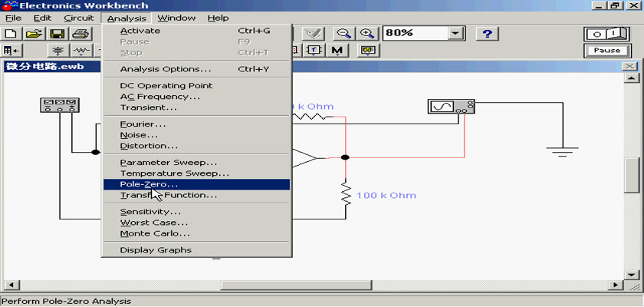
Task: Expand the 80% zoom dropdown
Action: tap(455, 33)
